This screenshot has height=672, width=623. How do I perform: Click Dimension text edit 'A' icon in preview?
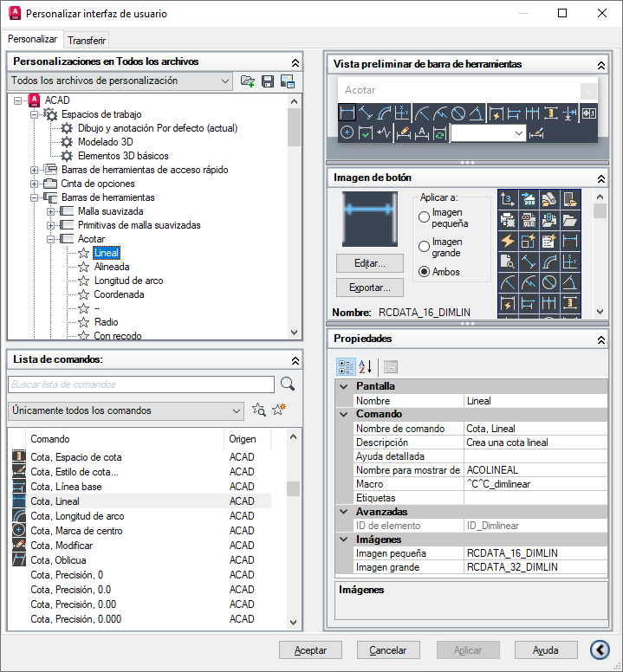[422, 132]
